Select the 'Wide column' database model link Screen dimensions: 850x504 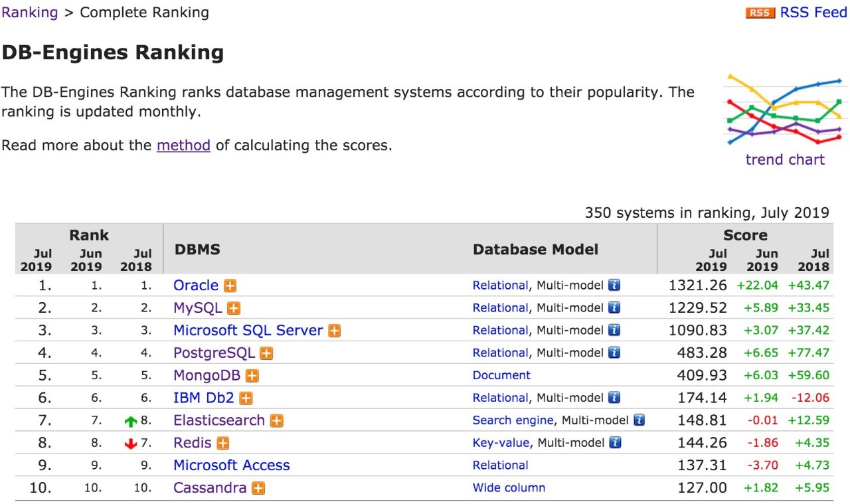[x=509, y=487]
